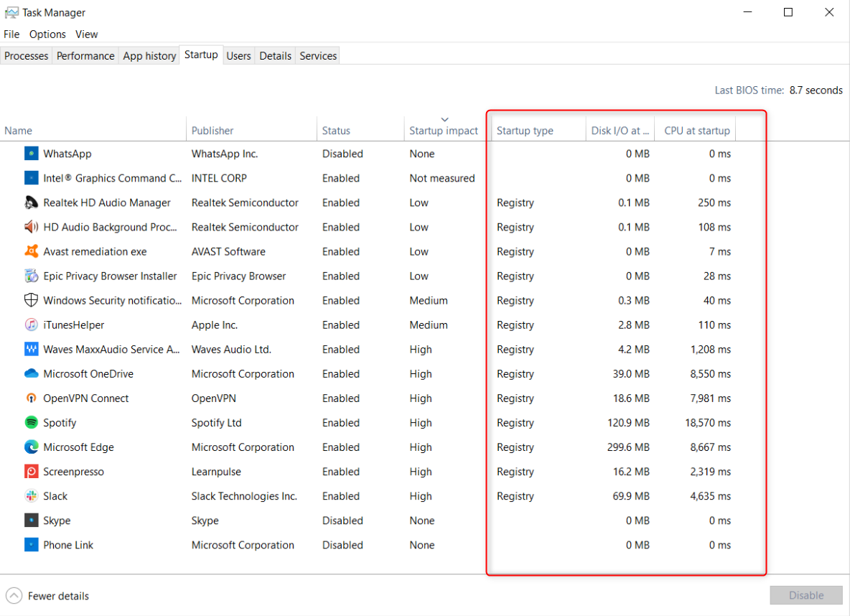This screenshot has height=616, width=850.
Task: Sort by the CPU at startup column
Action: pyautogui.click(x=696, y=130)
